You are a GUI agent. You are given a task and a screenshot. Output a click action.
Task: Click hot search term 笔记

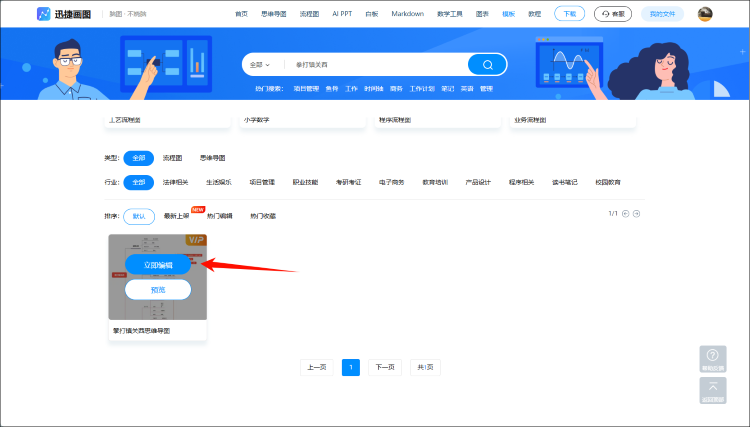[x=448, y=89]
